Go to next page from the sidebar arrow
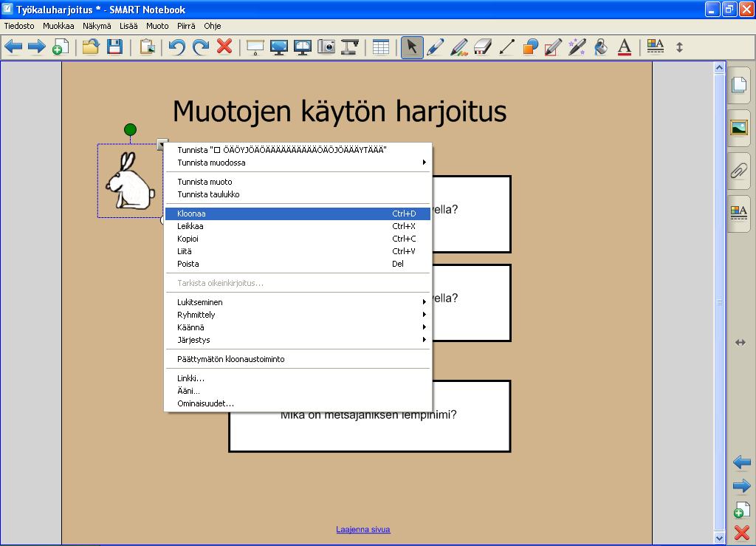Screen dimensions: 756x546 741,485
